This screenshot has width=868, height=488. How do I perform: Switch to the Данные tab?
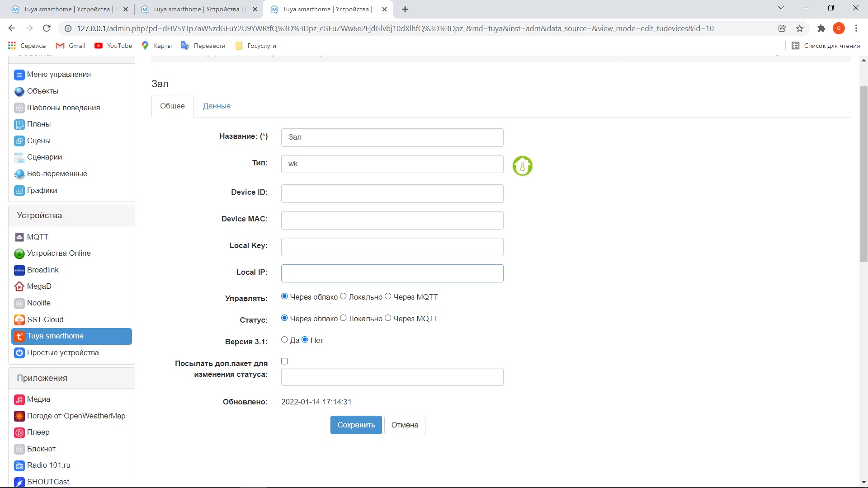(217, 105)
